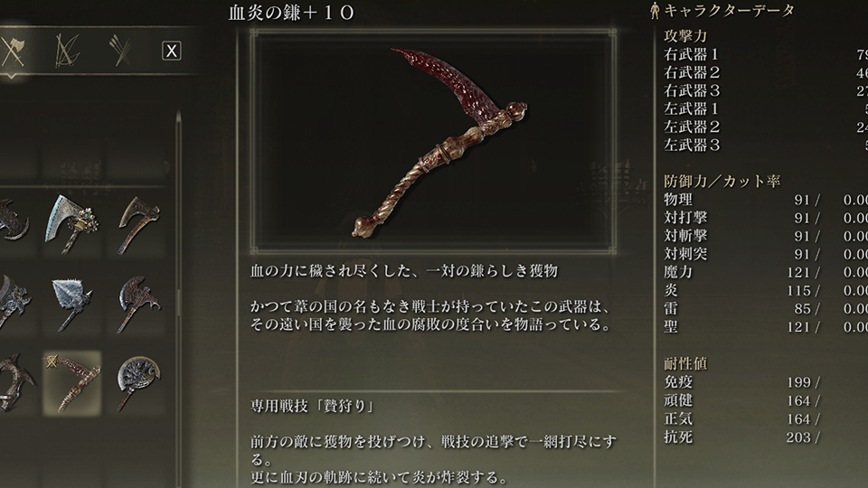Select the highlighted blood flame scythe icon
Image resolution: width=868 pixels, height=488 pixels.
pos(72,383)
